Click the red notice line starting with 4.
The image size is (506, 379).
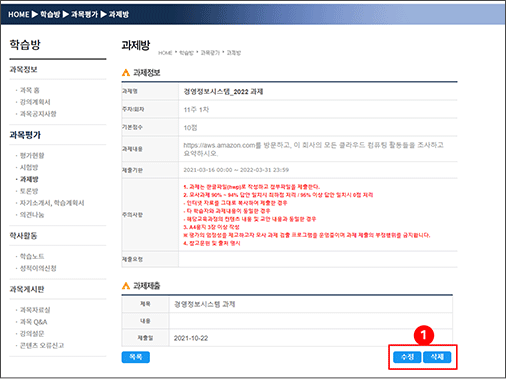tap(212, 243)
